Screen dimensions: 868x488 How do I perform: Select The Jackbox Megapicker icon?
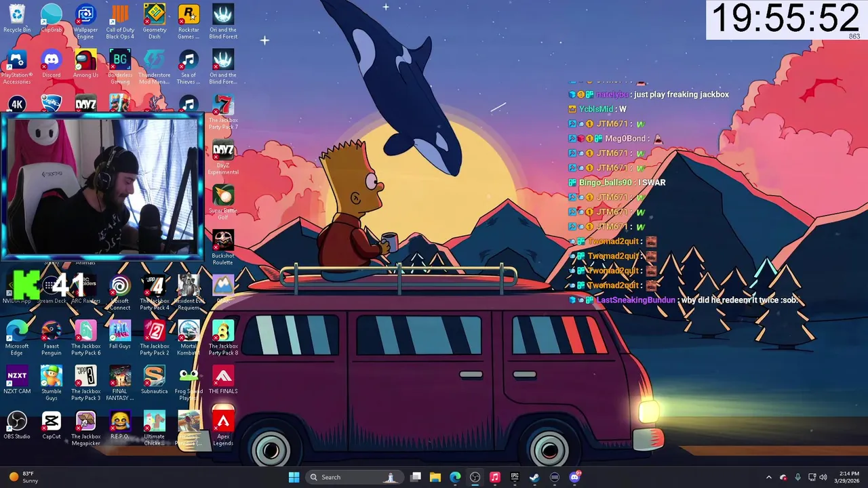[x=85, y=429]
